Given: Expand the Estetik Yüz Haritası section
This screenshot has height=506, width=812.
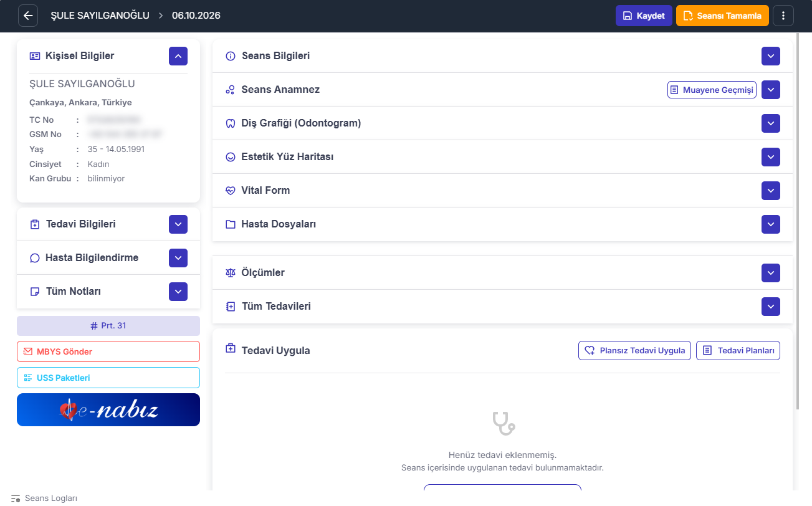Looking at the screenshot, I should (771, 157).
